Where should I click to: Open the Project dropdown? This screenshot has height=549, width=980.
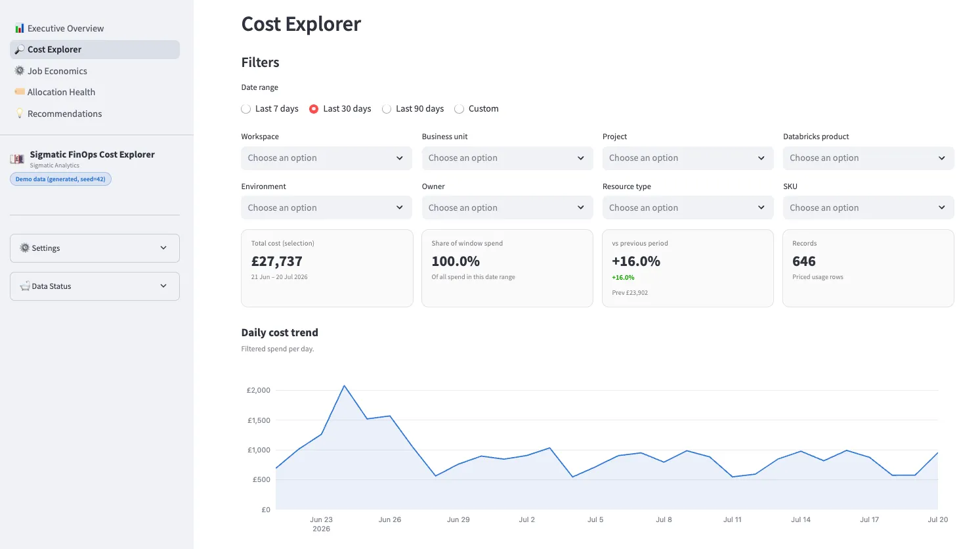[x=688, y=158]
